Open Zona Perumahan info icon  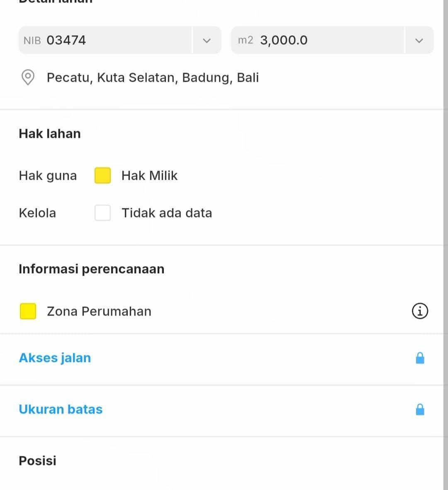tap(420, 311)
